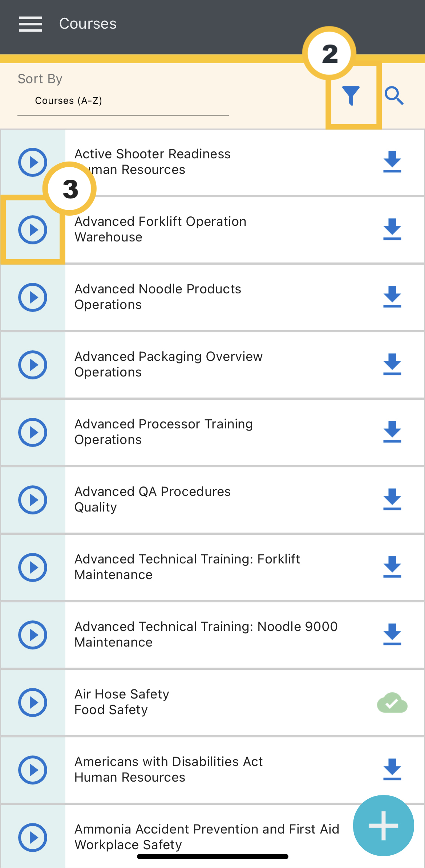The image size is (425, 868).
Task: Select Americans with Disabilities Act course
Action: pos(212,770)
